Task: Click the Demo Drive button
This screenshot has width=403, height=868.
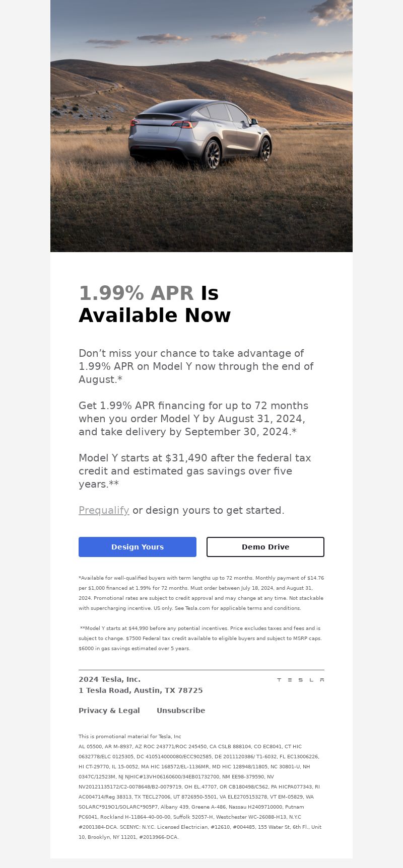Action: tap(265, 547)
